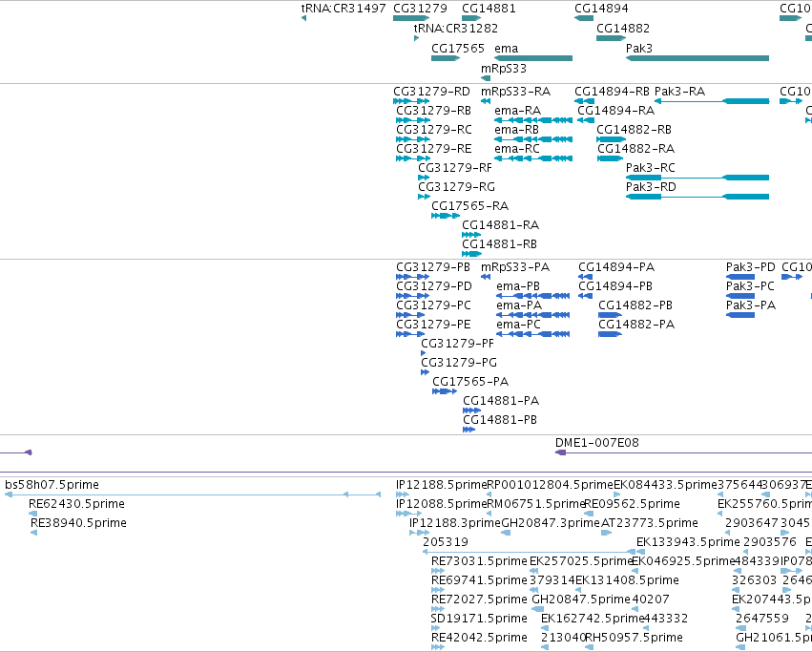Open the CG14881 gene entry

click(489, 9)
